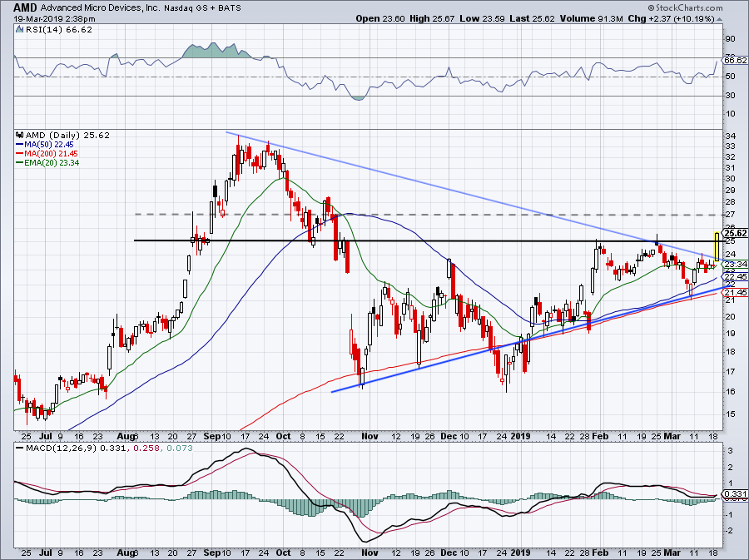Click the red line marker of MA(200)

coord(20,154)
